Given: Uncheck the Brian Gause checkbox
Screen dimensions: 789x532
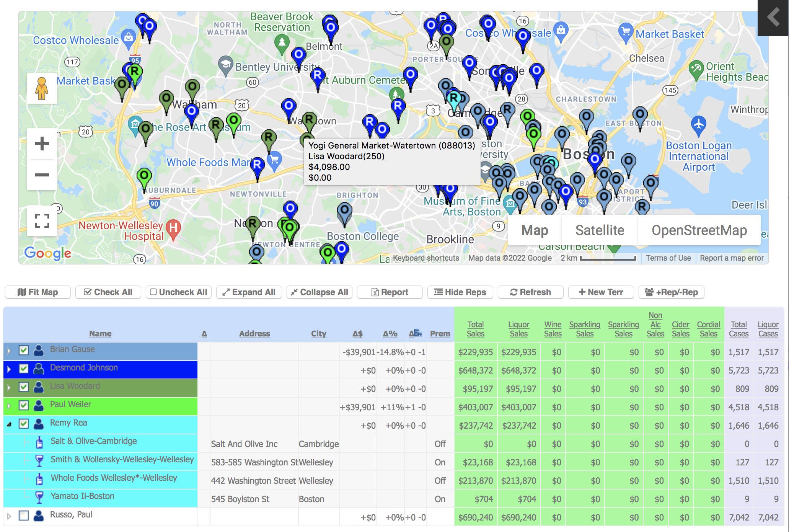Looking at the screenshot, I should coord(24,350).
